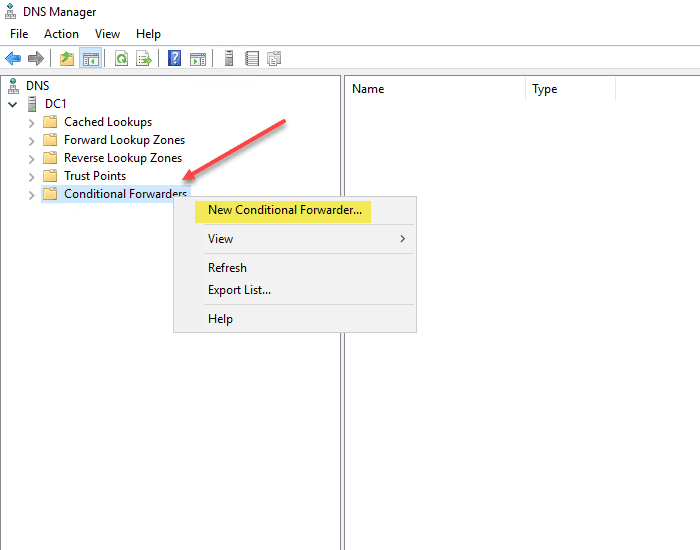Sort by the Name column header
The height and width of the screenshot is (550, 700).
435,89
